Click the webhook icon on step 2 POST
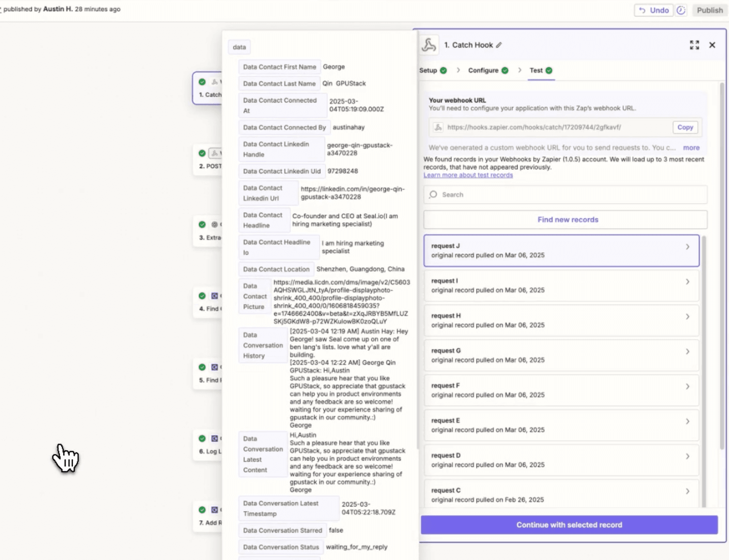The height and width of the screenshot is (560, 729). 215,153
